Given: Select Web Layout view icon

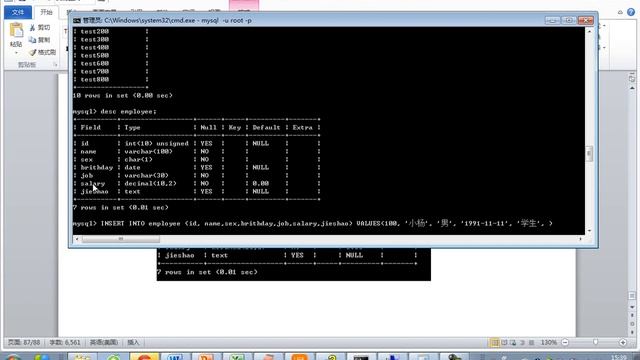Looking at the screenshot, I should coord(513,342).
